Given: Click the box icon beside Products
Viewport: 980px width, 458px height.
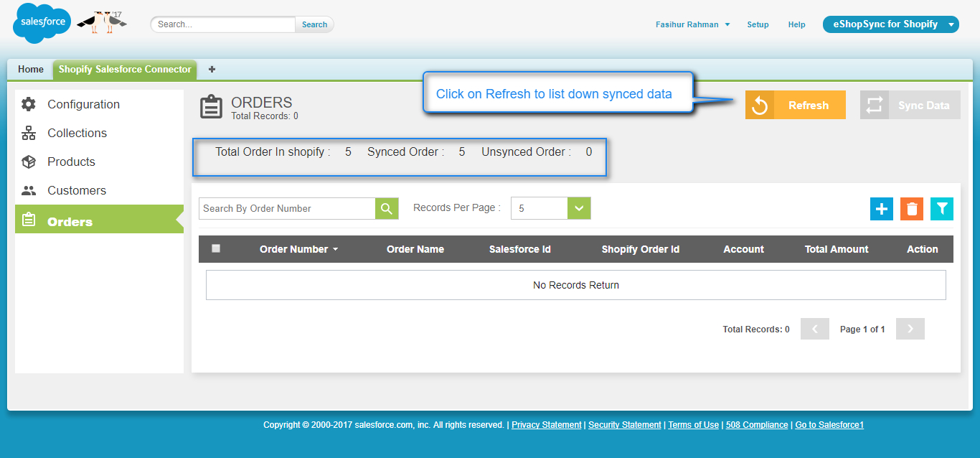Looking at the screenshot, I should (x=29, y=162).
